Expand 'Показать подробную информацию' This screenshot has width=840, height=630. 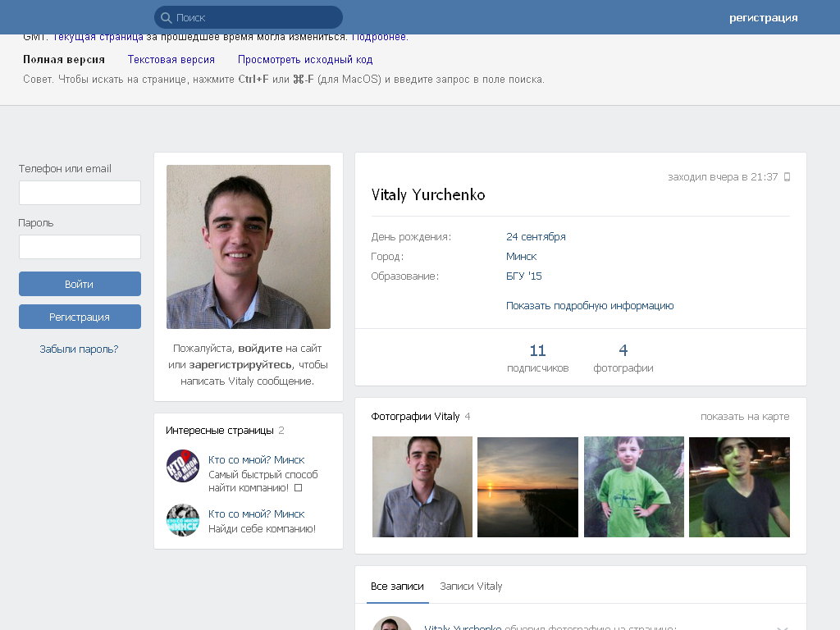590,306
